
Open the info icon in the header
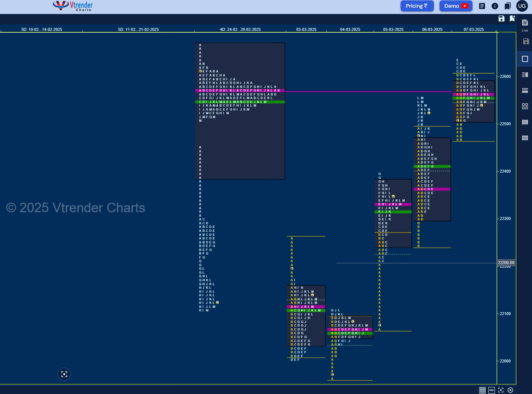[495, 6]
